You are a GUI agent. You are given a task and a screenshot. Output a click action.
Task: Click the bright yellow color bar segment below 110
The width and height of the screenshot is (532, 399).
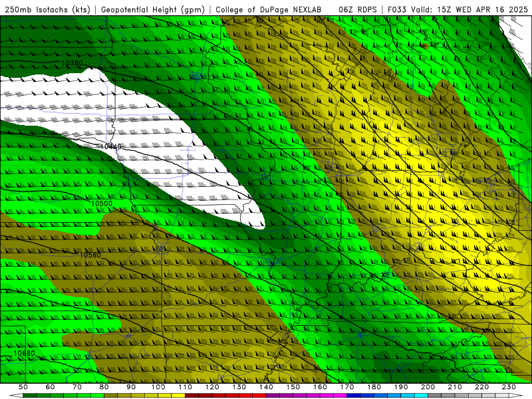pyautogui.click(x=178, y=396)
